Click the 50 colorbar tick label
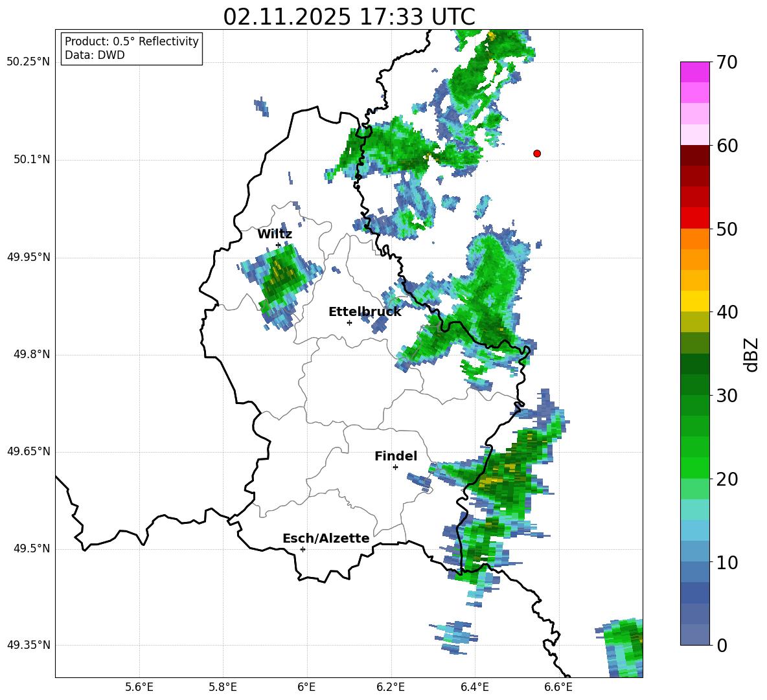The image size is (767, 700). click(727, 229)
